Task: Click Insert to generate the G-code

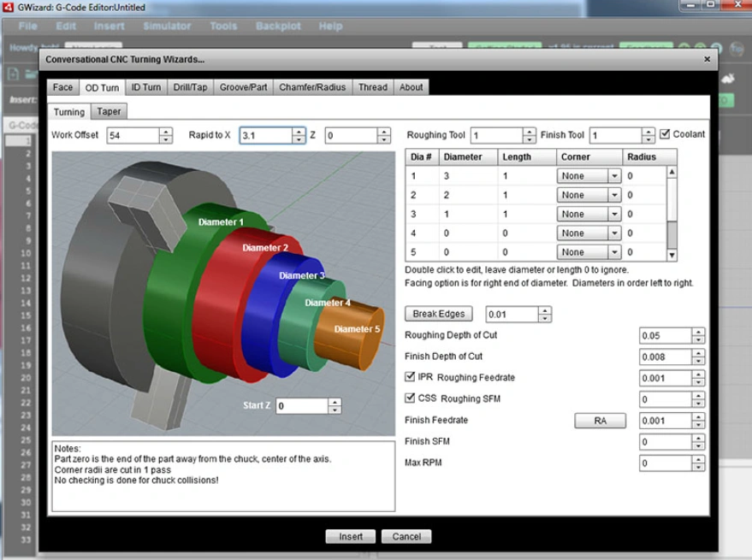Action: pos(350,536)
